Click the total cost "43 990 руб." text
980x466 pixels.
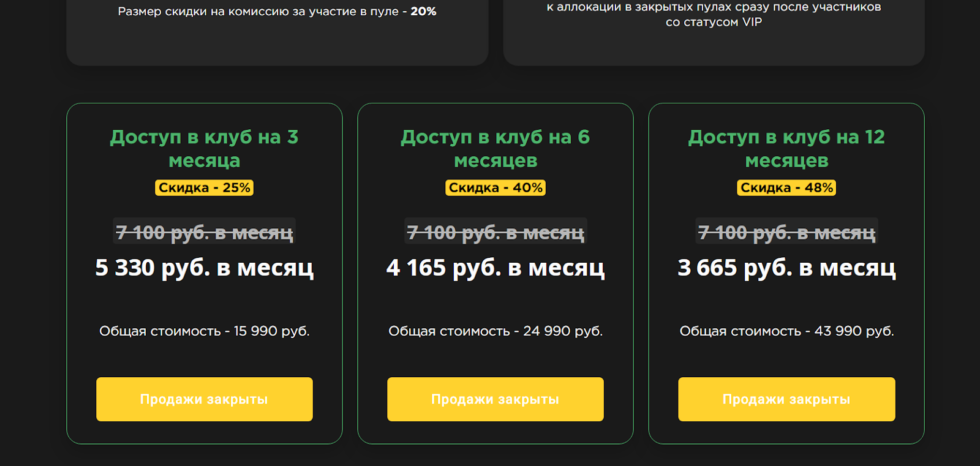pyautogui.click(x=854, y=331)
